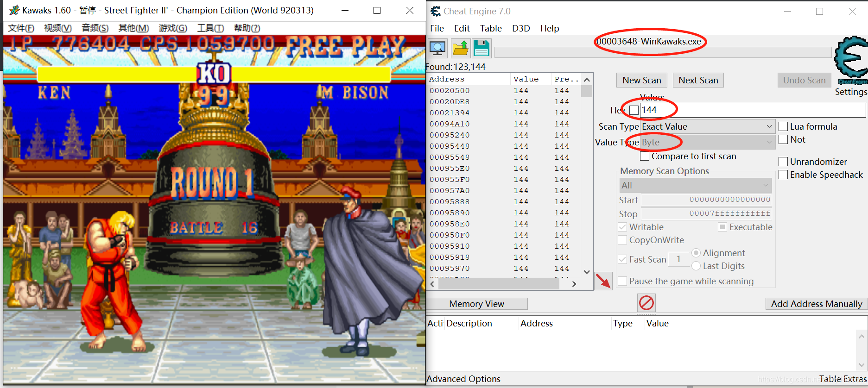This screenshot has height=388, width=868.
Task: Enable Speedhack checkbox
Action: [783, 175]
